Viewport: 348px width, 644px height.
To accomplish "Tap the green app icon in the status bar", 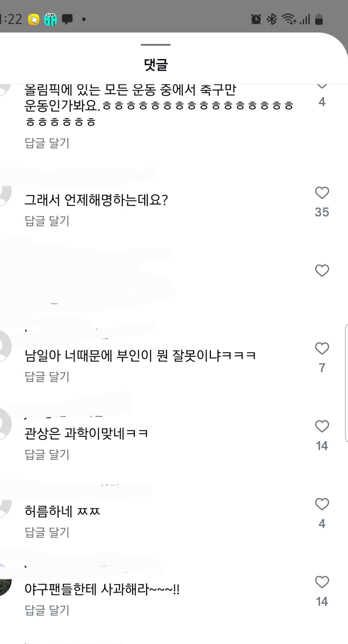I will point(50,20).
